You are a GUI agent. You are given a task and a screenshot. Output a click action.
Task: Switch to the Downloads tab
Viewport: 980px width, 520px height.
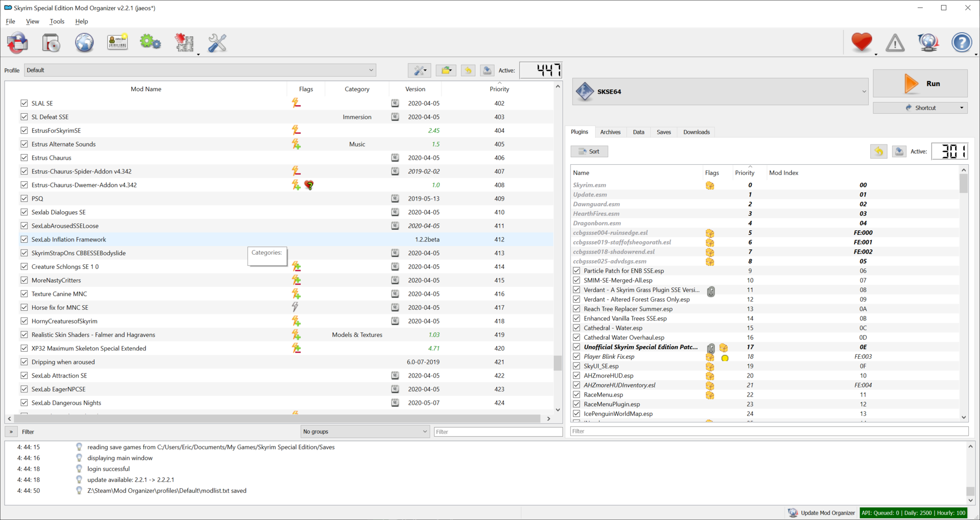click(x=696, y=132)
